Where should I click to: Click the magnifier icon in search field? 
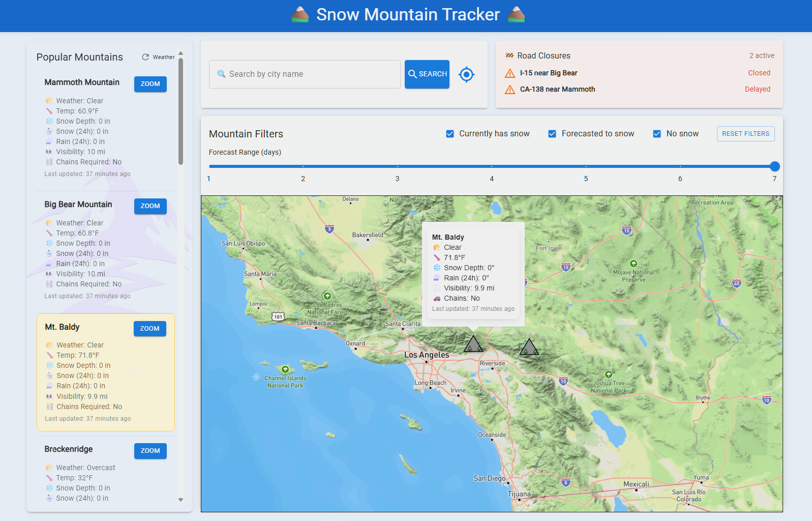pos(221,74)
